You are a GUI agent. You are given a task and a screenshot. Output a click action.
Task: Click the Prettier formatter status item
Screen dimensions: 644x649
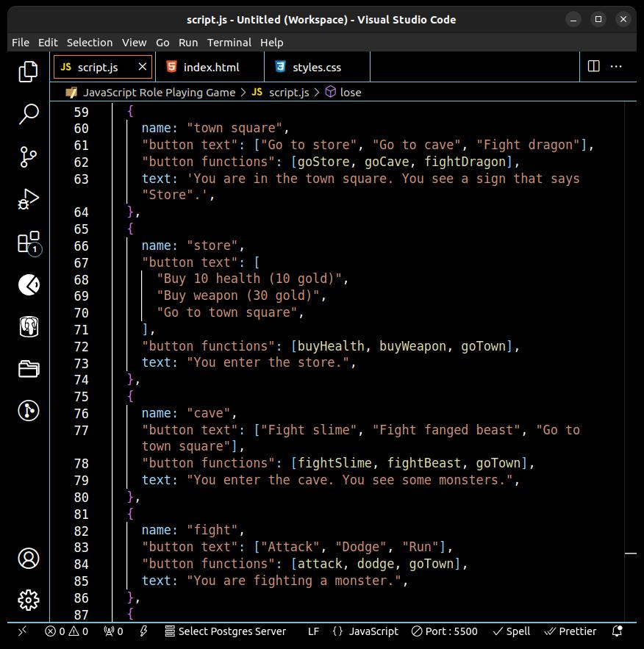pyautogui.click(x=570, y=631)
